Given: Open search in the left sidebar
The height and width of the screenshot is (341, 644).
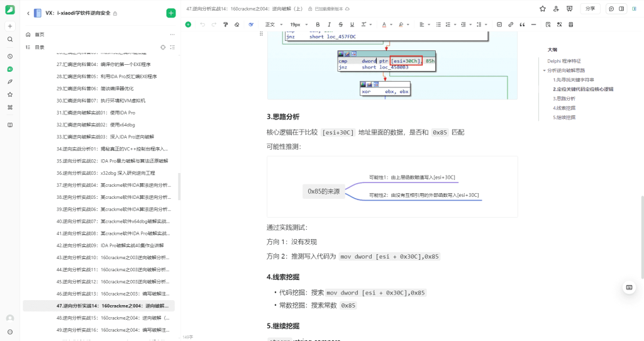Looking at the screenshot, I should tap(10, 39).
